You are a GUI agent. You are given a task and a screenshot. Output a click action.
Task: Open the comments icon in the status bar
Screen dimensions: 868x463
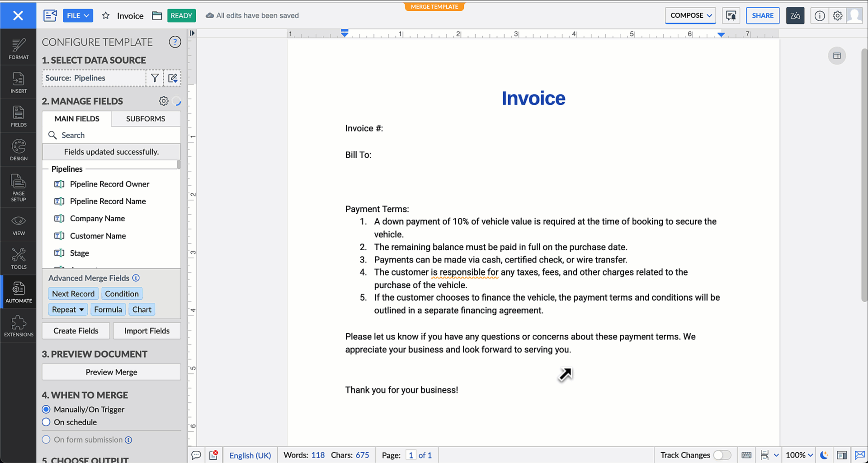click(x=196, y=455)
